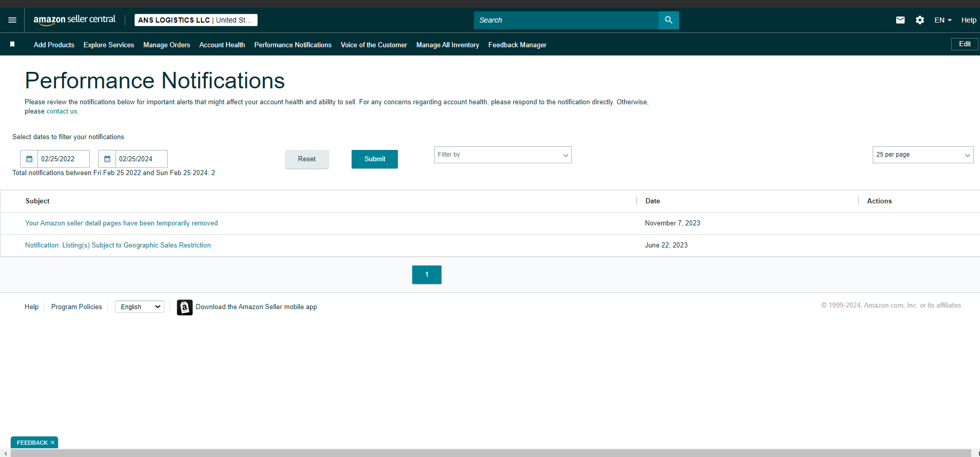Open the messages envelope icon
This screenshot has height=457, width=980.
(900, 20)
